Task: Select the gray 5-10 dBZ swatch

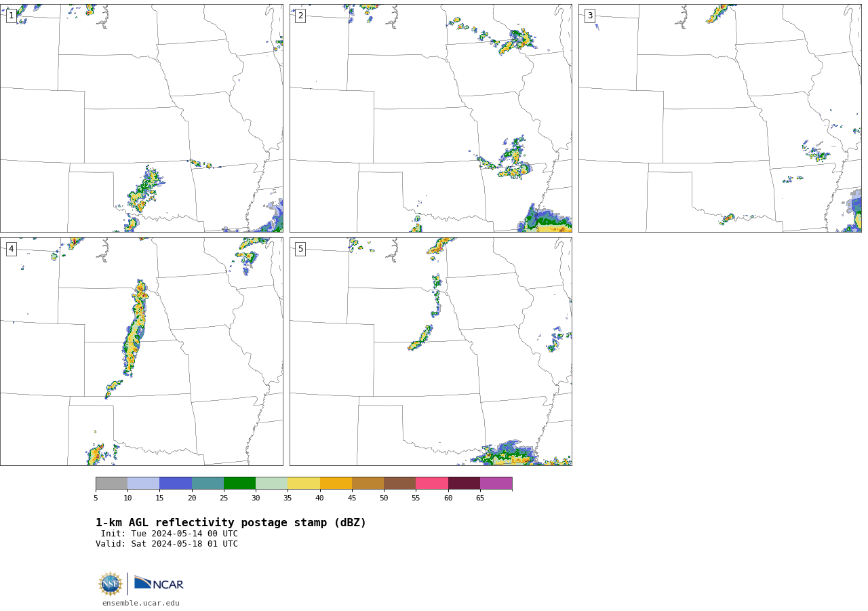Action: coord(111,484)
